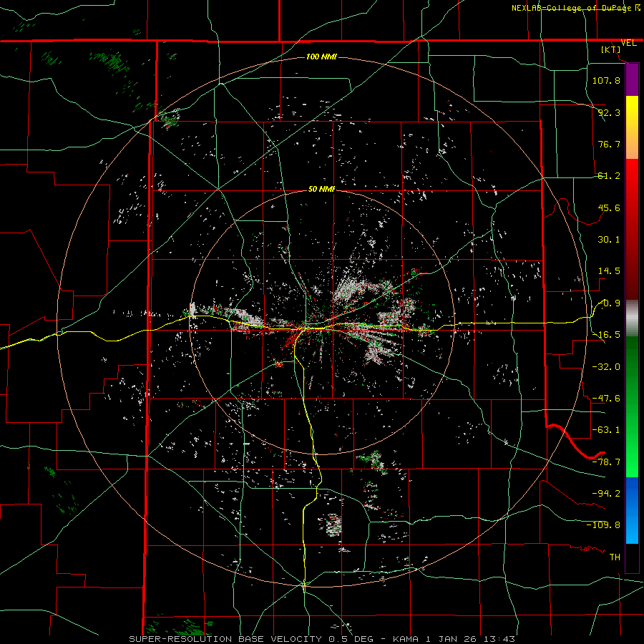
Task: Select the 107.8 velocity scale value
Action: [606, 80]
